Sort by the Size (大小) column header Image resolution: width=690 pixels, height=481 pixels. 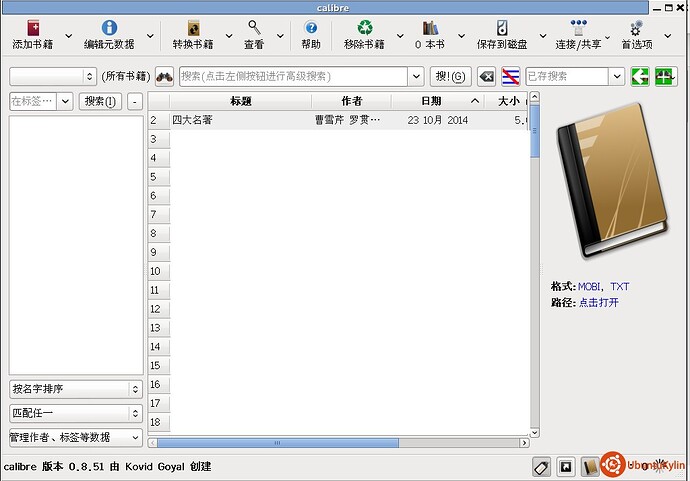pos(506,101)
